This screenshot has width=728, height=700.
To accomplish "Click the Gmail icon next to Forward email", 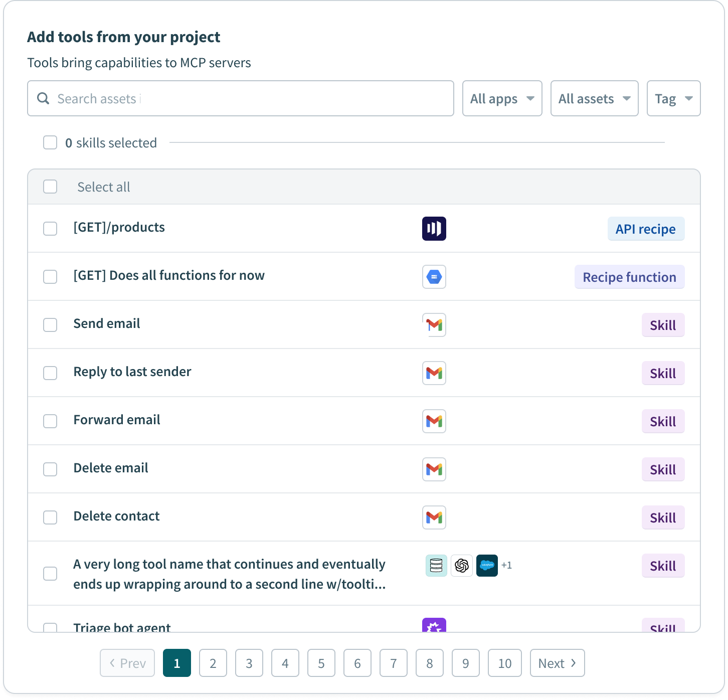I will coord(434,421).
